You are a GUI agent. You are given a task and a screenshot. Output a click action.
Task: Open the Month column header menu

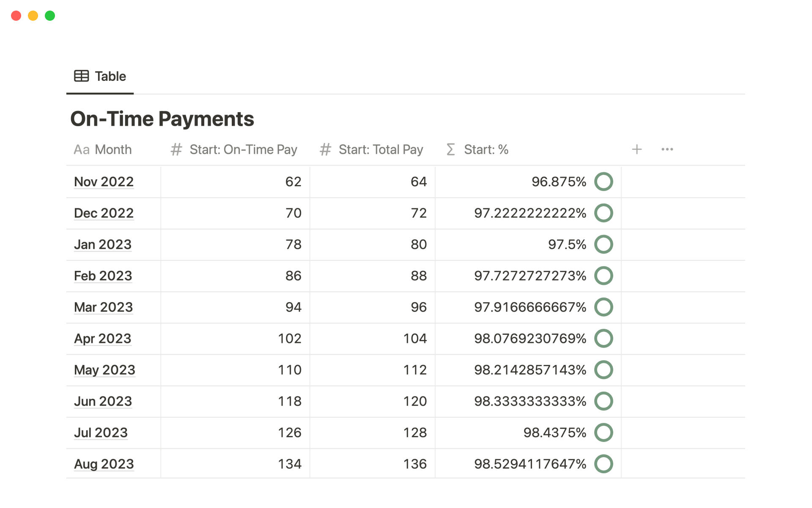[113, 149]
